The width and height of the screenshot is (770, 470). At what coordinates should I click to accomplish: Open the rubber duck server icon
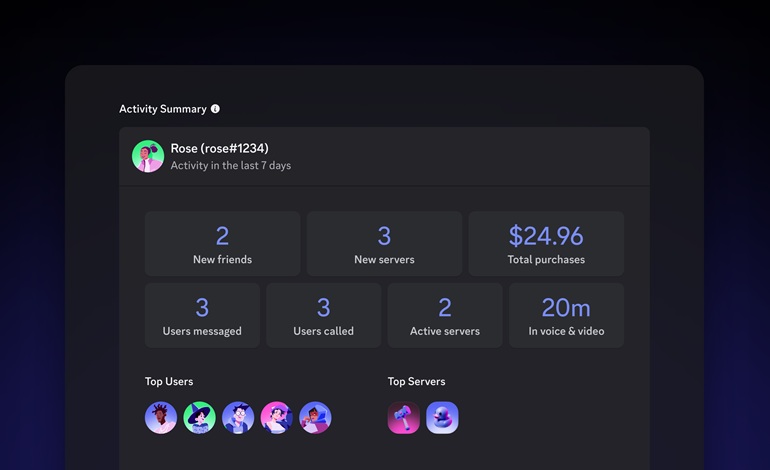(442, 418)
